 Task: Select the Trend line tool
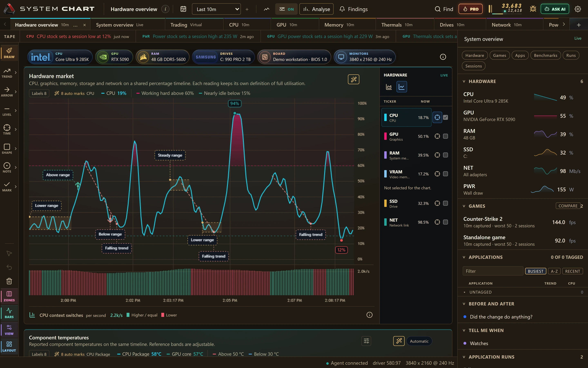(7, 73)
